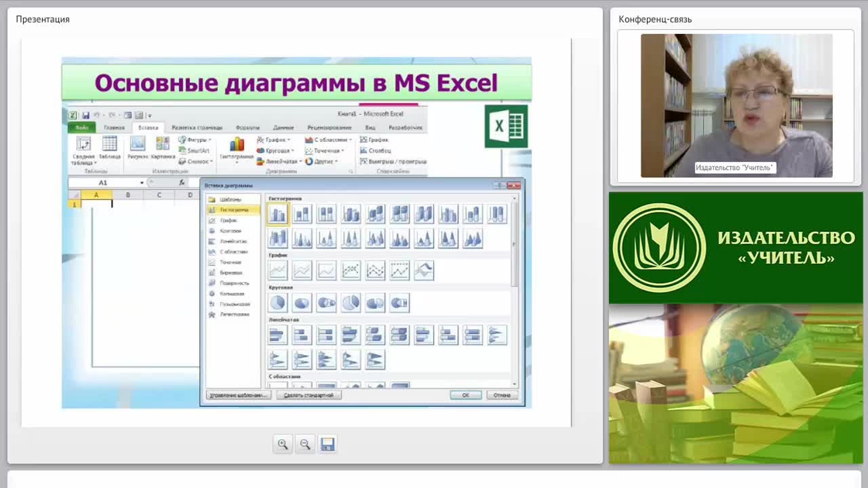This screenshot has height=488, width=868.
Task: Open the Точечная chart dropdown
Action: 325,150
